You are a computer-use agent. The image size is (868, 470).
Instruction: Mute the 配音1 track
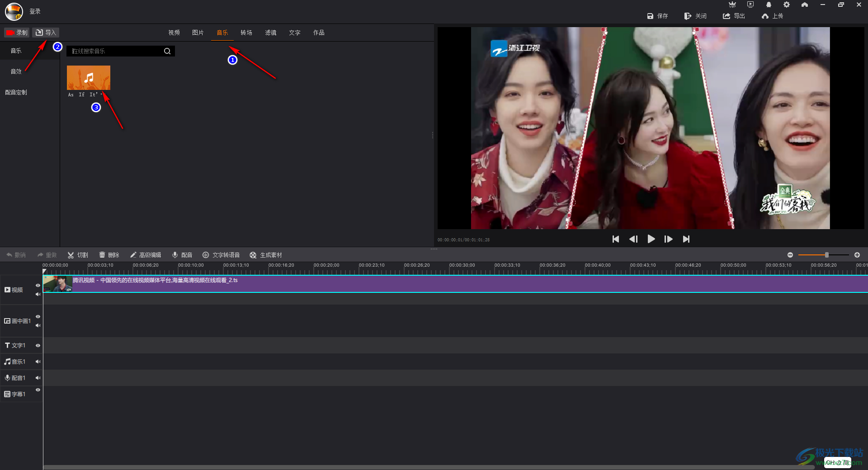coord(38,378)
